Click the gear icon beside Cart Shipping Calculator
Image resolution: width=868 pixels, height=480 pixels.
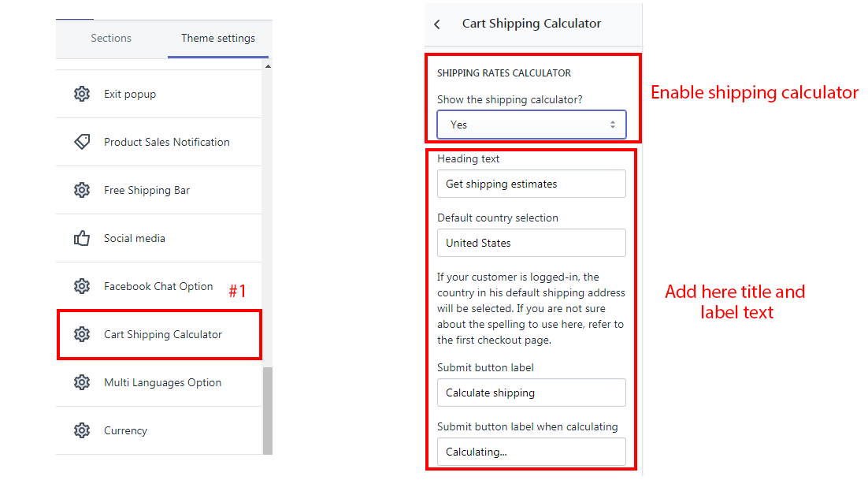pyautogui.click(x=82, y=334)
